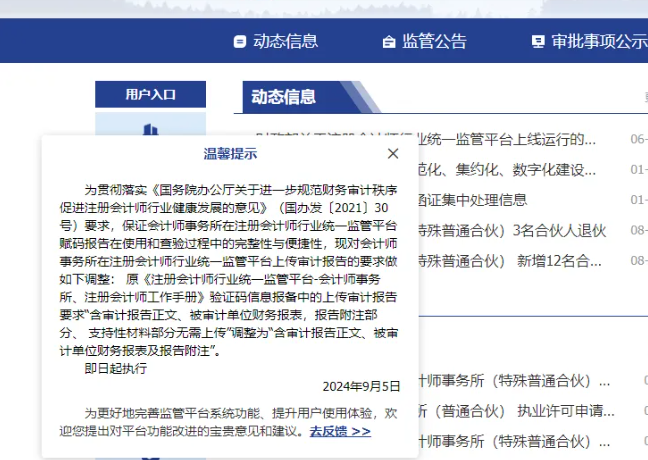Open the 函证集中处理信息 news item
The height and width of the screenshot is (460, 648).
click(x=470, y=199)
